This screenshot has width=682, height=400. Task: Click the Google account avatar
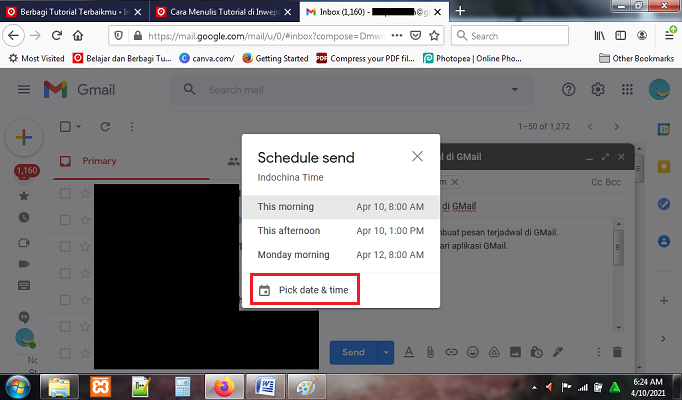[659, 90]
